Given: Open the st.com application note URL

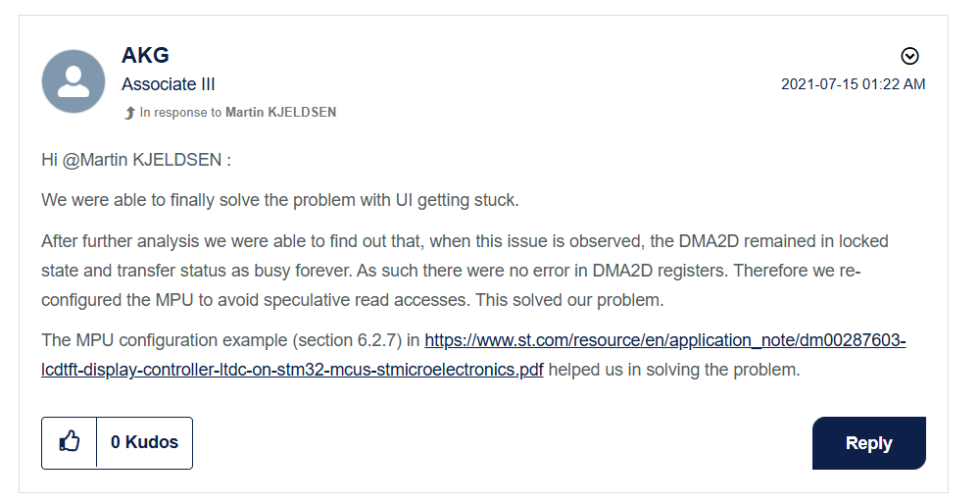Looking at the screenshot, I should point(665,341).
